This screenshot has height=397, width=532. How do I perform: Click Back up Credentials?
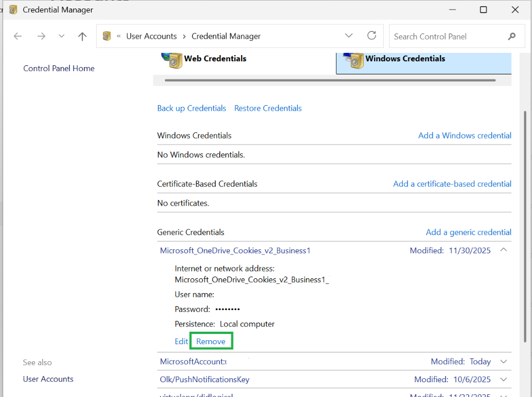192,108
